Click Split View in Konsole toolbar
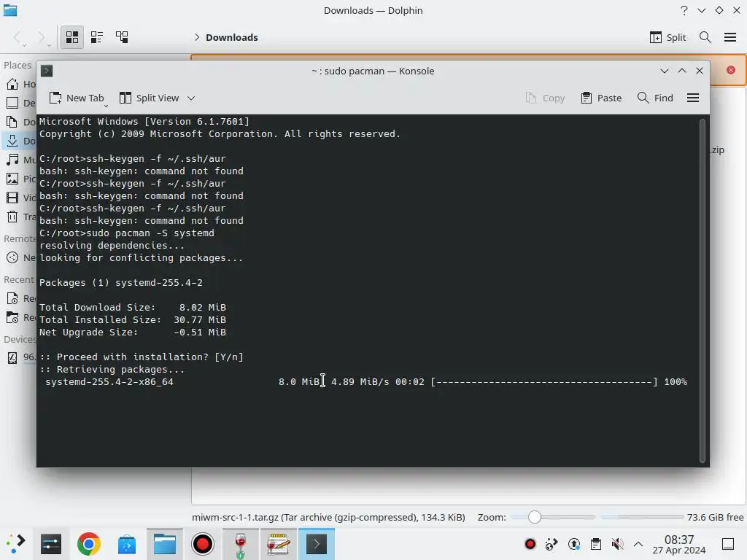The height and width of the screenshot is (560, 747). tap(149, 98)
